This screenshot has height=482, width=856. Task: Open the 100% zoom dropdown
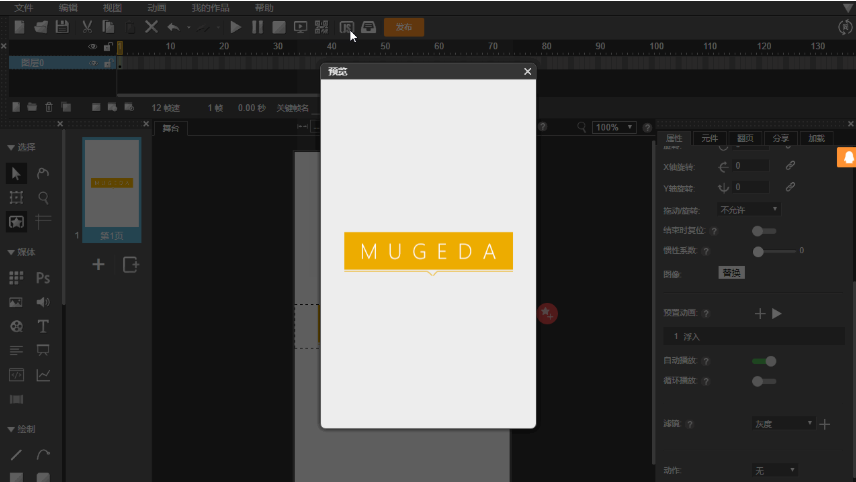[x=614, y=127]
